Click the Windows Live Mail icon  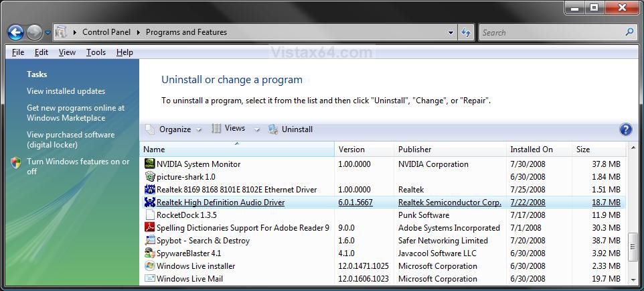coord(150,279)
